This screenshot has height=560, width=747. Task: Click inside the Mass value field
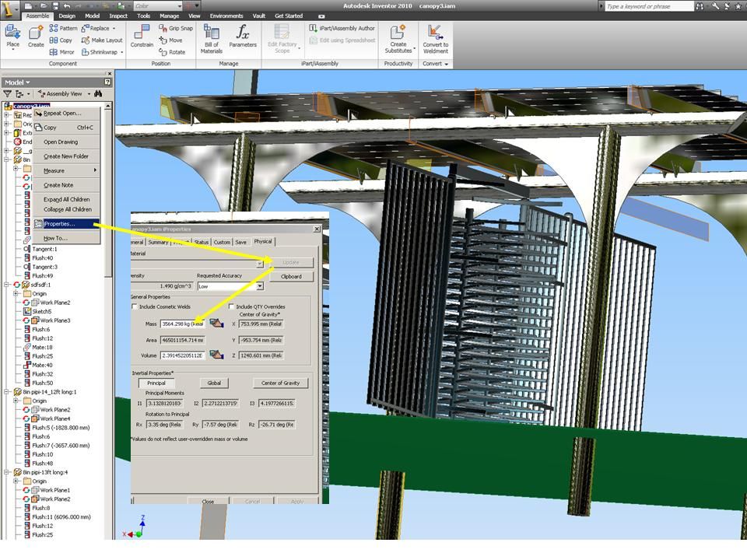(x=179, y=324)
